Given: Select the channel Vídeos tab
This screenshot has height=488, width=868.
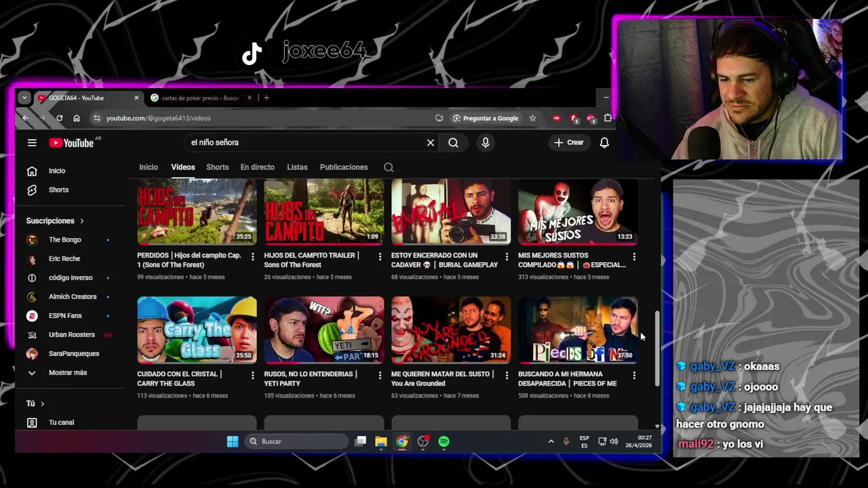Looking at the screenshot, I should tap(183, 167).
